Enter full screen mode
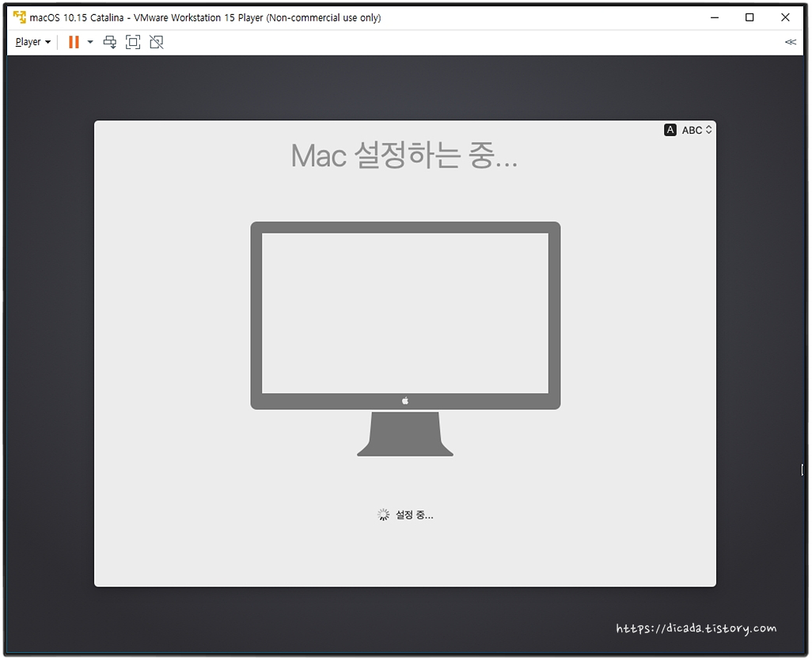The image size is (812, 660). tap(133, 42)
